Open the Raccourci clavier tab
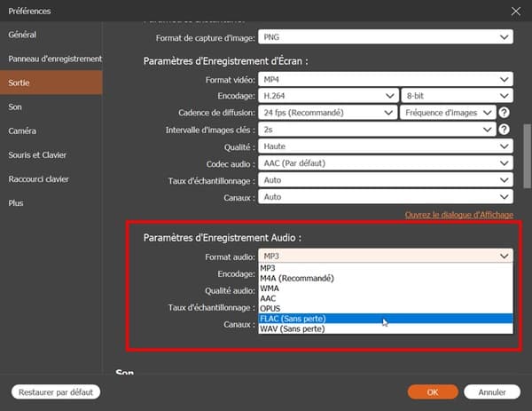The image size is (532, 411). [51, 179]
